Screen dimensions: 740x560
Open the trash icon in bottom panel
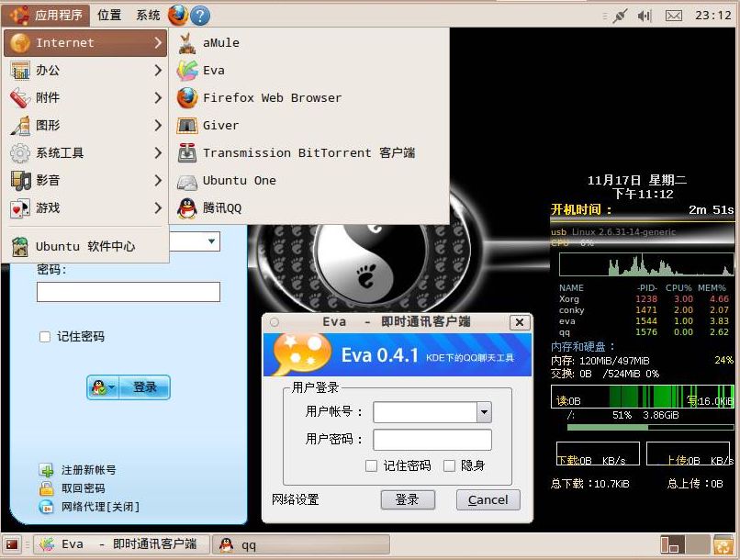pos(723,544)
